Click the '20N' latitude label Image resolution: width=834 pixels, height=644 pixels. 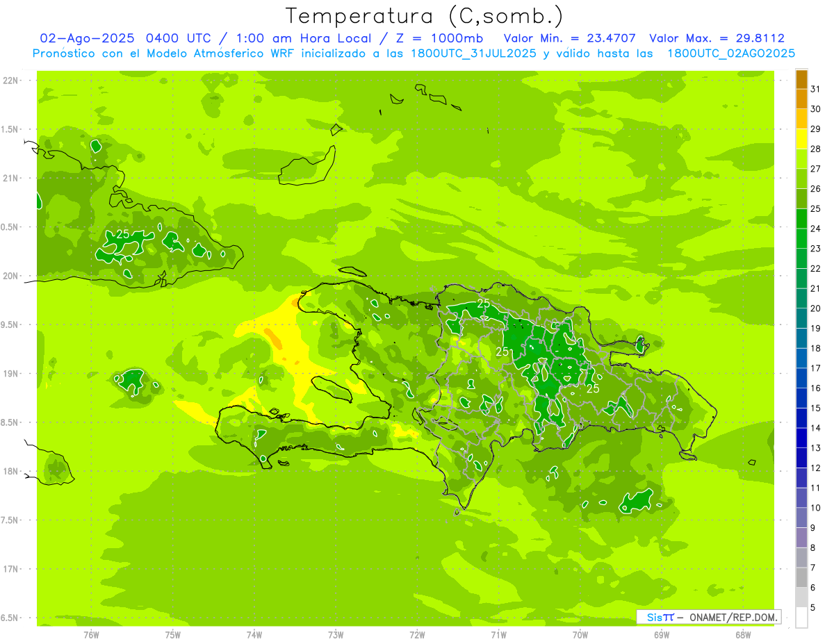[x=10, y=276]
